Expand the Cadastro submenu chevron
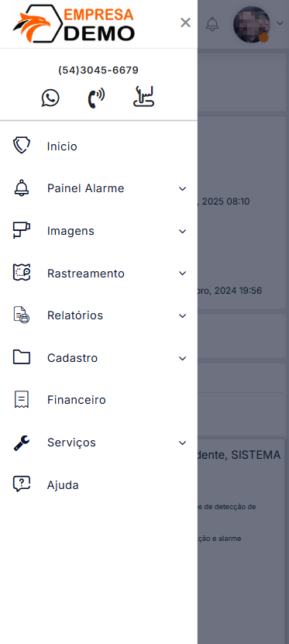This screenshot has height=644, width=289. point(182,359)
